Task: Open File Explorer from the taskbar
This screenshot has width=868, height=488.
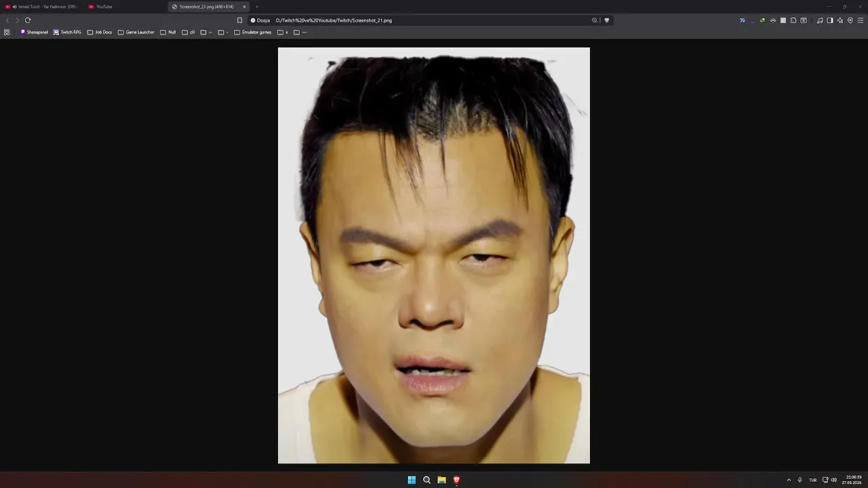Action: point(441,480)
